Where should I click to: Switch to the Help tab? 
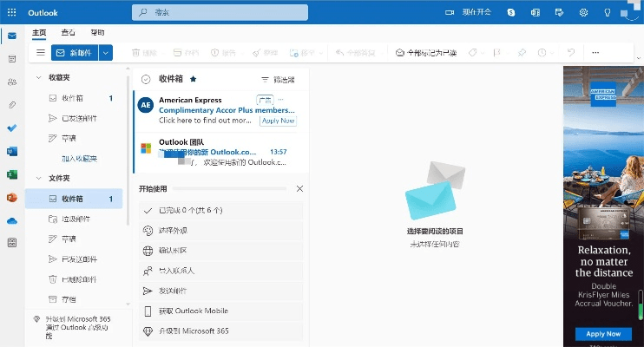click(97, 32)
